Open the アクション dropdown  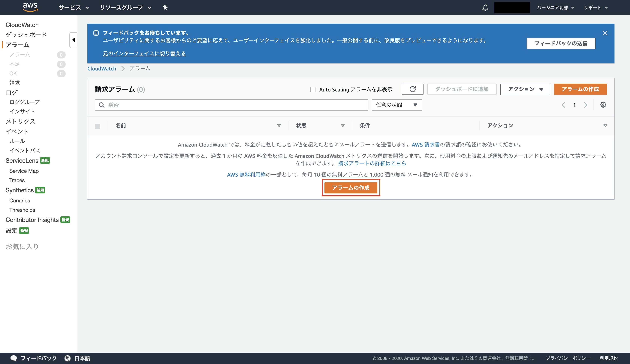point(525,89)
